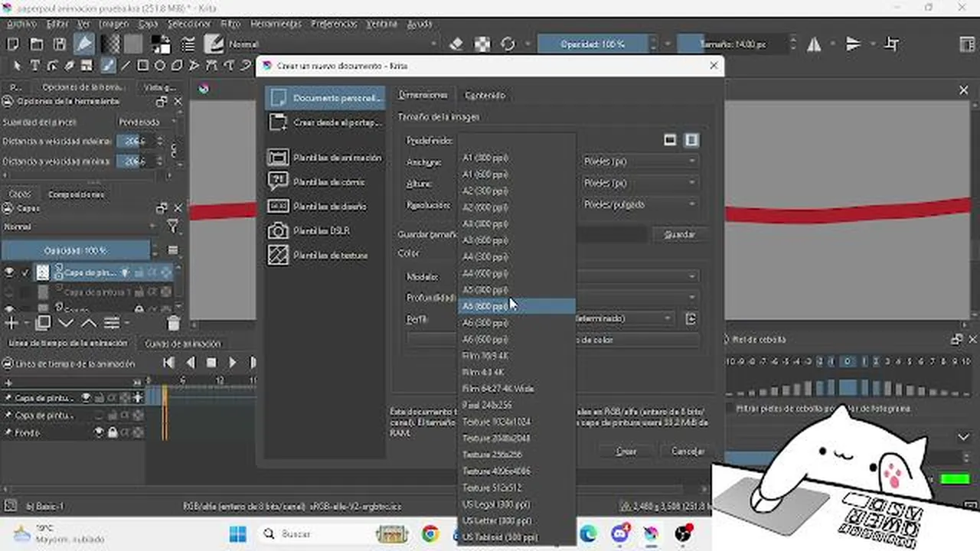
Task: Toggle visibility of selected paint layer
Action: point(10,272)
